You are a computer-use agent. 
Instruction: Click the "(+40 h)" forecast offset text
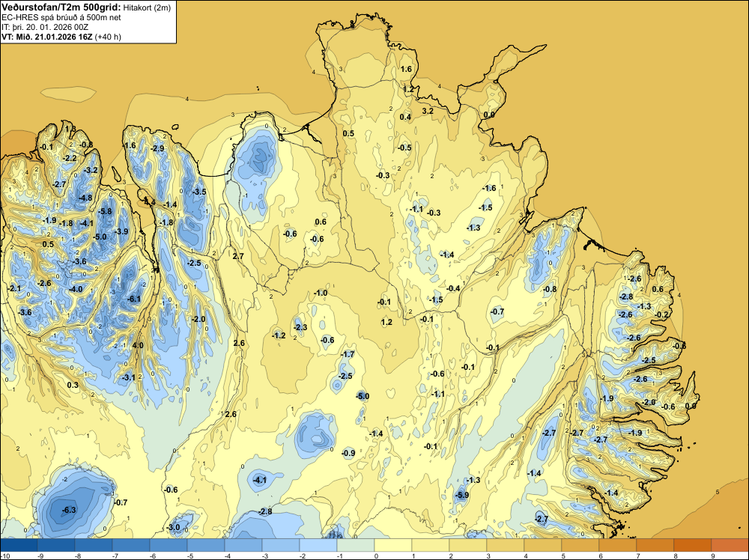108,37
